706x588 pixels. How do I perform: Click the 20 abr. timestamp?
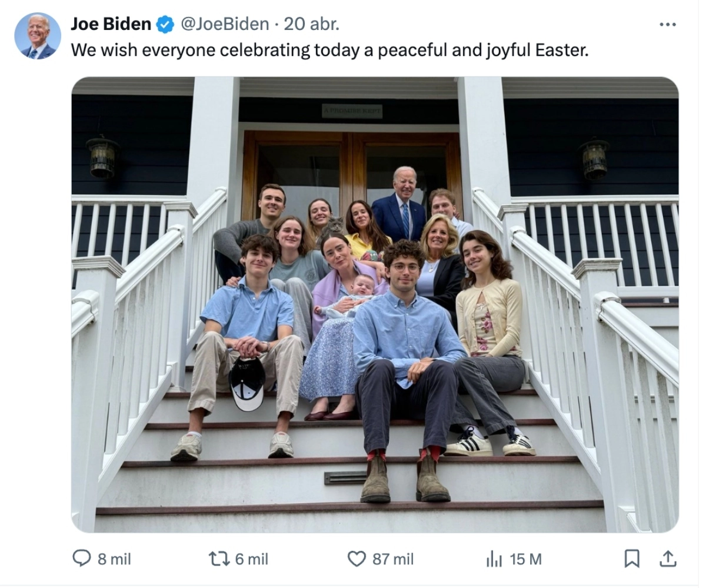coord(311,24)
